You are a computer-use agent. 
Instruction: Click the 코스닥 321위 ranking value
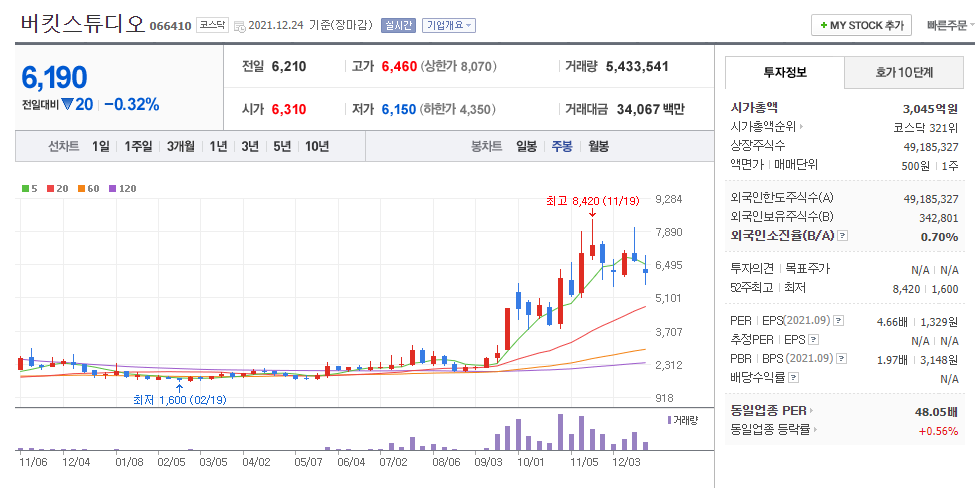926,127
